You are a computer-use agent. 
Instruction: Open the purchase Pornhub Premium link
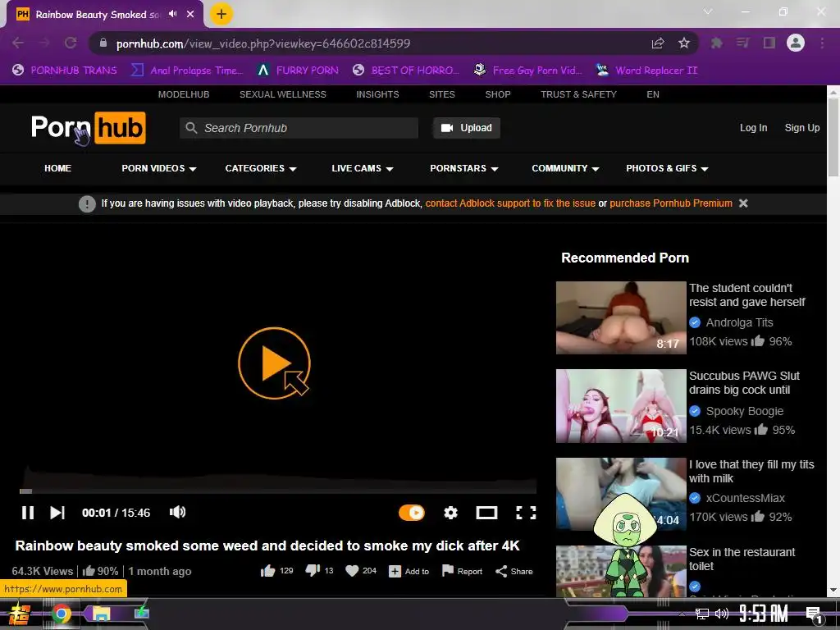click(671, 203)
